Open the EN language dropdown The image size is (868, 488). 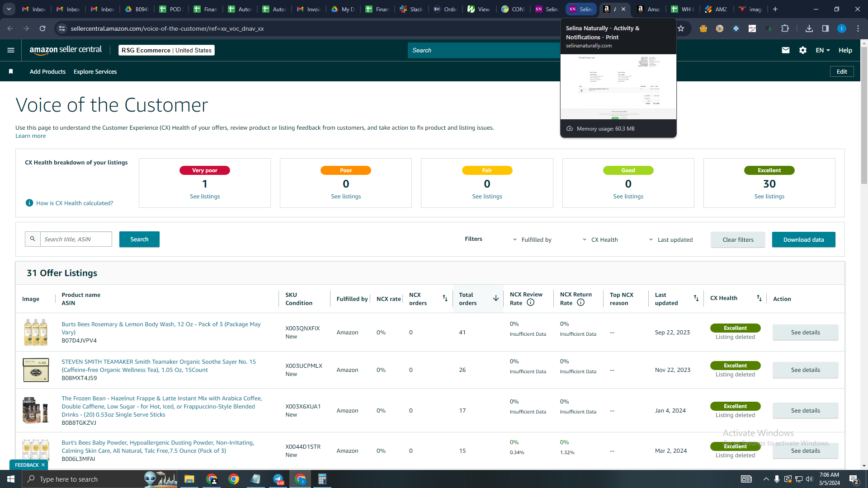tap(823, 50)
